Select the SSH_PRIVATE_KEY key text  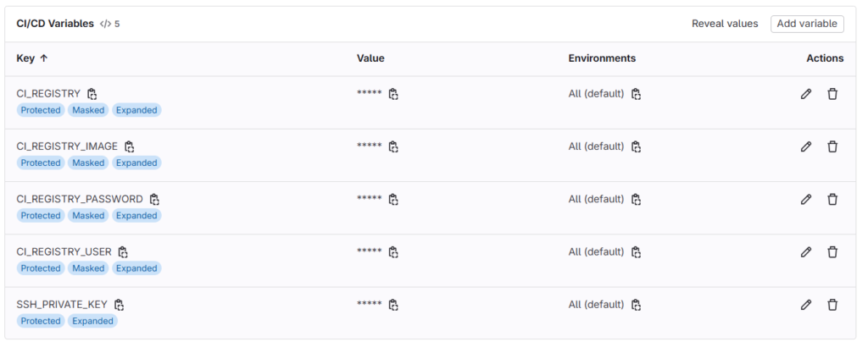pyautogui.click(x=62, y=305)
